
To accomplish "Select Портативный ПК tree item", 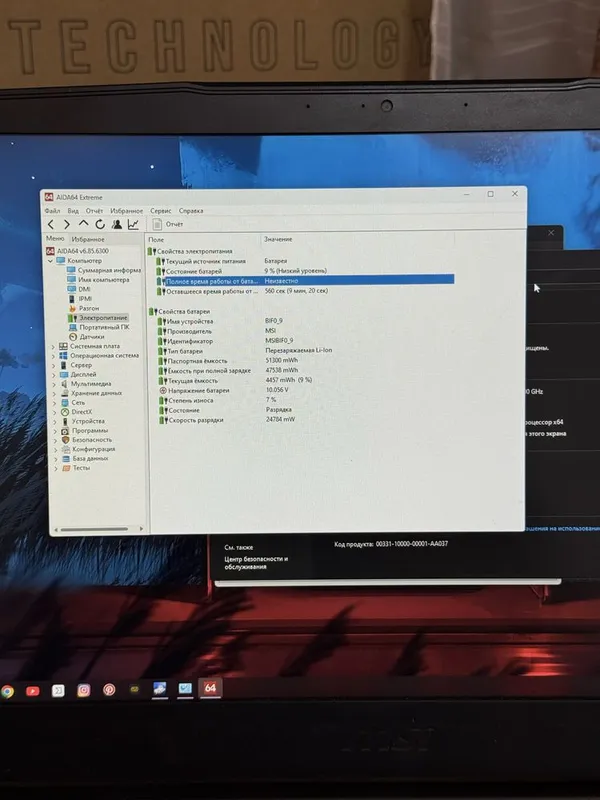I will (99, 327).
